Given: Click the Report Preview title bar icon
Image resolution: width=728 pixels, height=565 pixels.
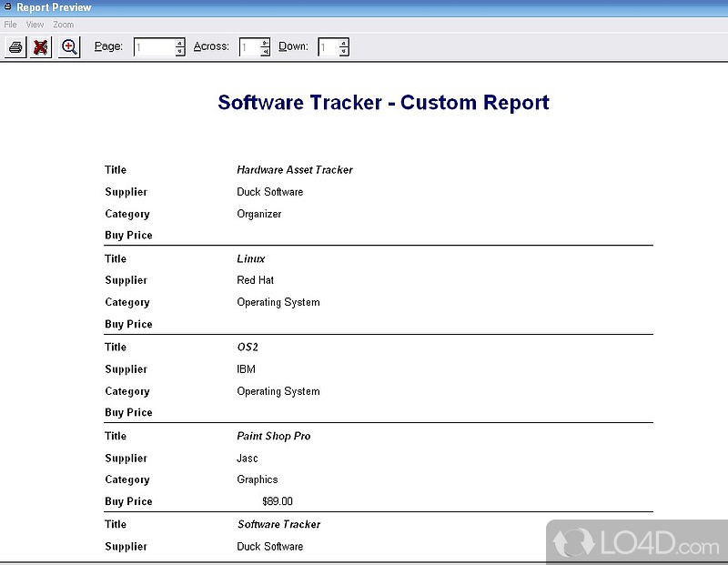Looking at the screenshot, I should click(8, 6).
